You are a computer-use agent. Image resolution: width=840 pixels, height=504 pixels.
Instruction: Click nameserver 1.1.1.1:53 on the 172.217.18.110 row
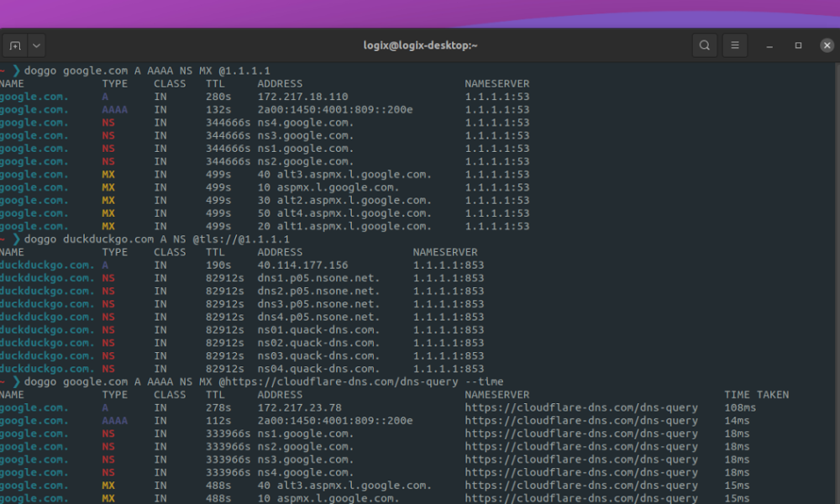(497, 97)
